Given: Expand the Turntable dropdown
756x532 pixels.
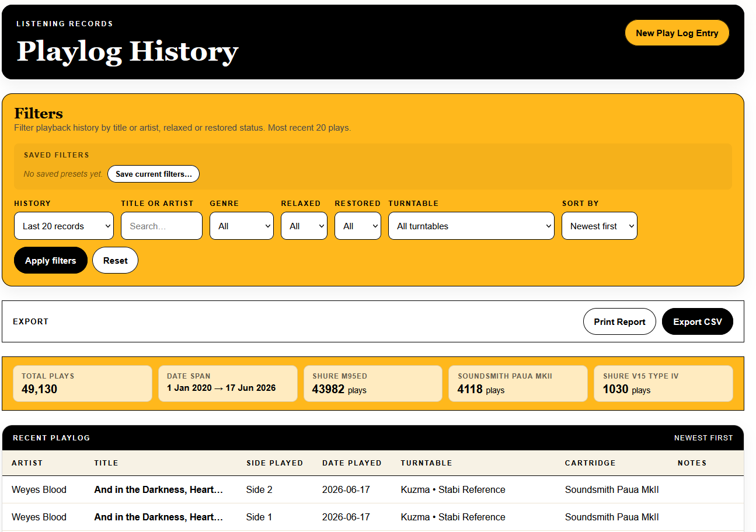Looking at the screenshot, I should coord(471,226).
